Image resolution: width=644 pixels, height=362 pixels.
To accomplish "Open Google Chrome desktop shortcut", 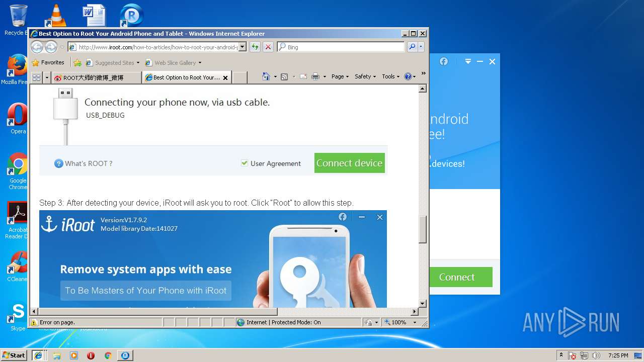I will click(x=18, y=171).
